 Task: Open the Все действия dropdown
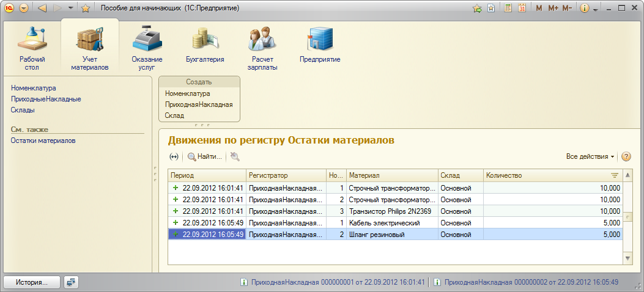tap(590, 156)
